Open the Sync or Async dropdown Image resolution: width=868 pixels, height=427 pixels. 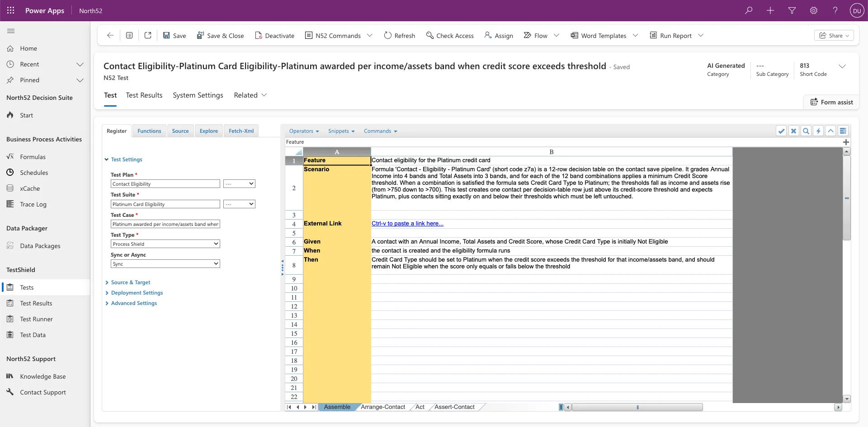coord(165,264)
